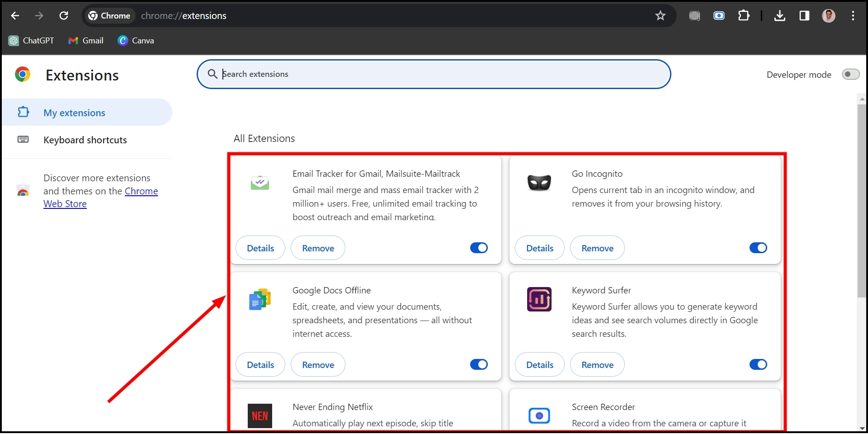868x434 pixels.
Task: Open Details for Google Docs Offline
Action: 260,364
